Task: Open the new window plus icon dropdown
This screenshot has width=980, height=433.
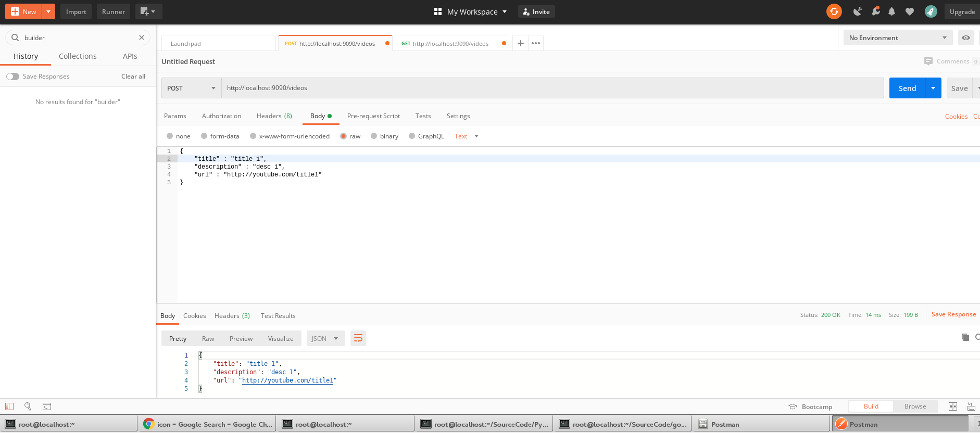Action: (x=148, y=11)
